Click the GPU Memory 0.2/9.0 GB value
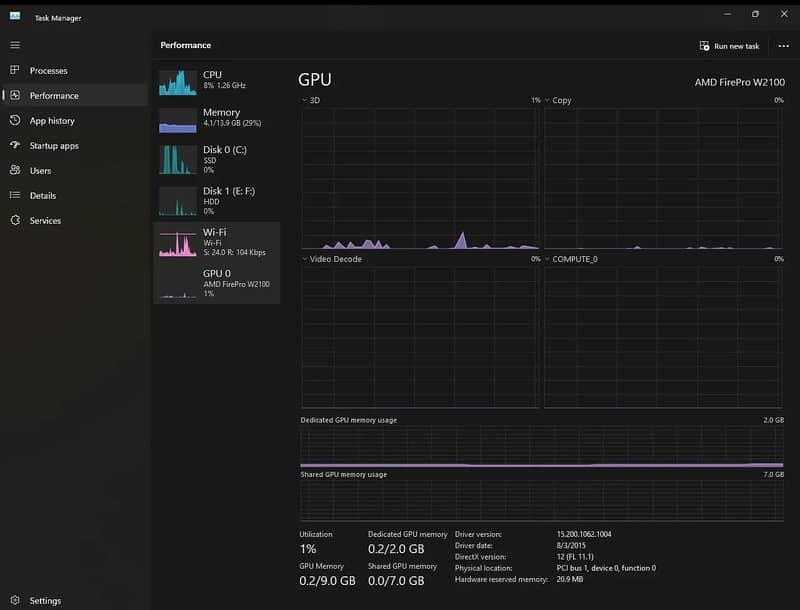 [327, 581]
